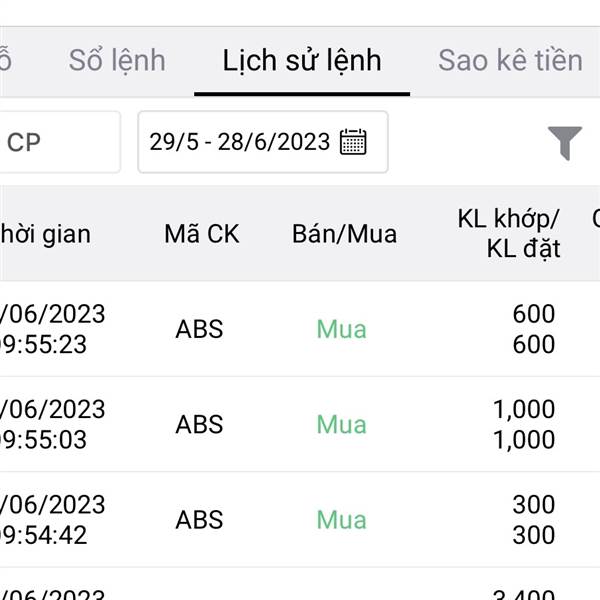Click the Thời gian column header

pos(45,234)
